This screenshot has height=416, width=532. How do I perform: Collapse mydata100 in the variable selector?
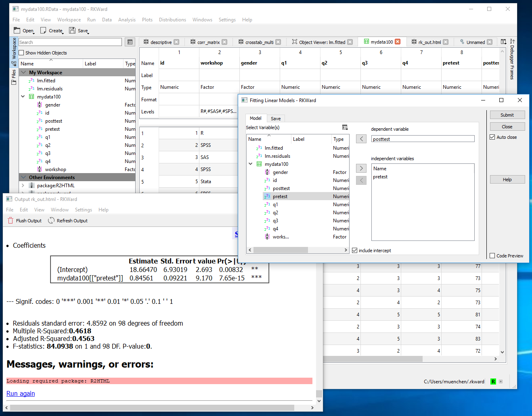pyautogui.click(x=251, y=164)
